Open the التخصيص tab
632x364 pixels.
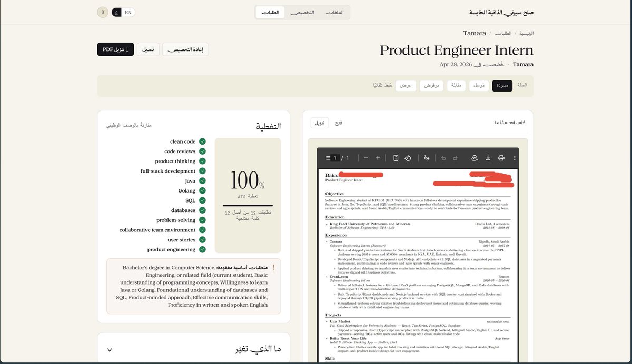click(x=302, y=12)
